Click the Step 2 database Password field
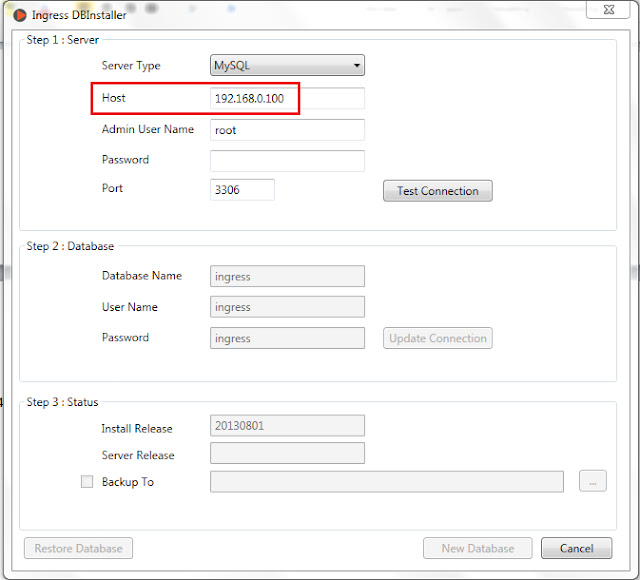640x580 pixels. 287,338
